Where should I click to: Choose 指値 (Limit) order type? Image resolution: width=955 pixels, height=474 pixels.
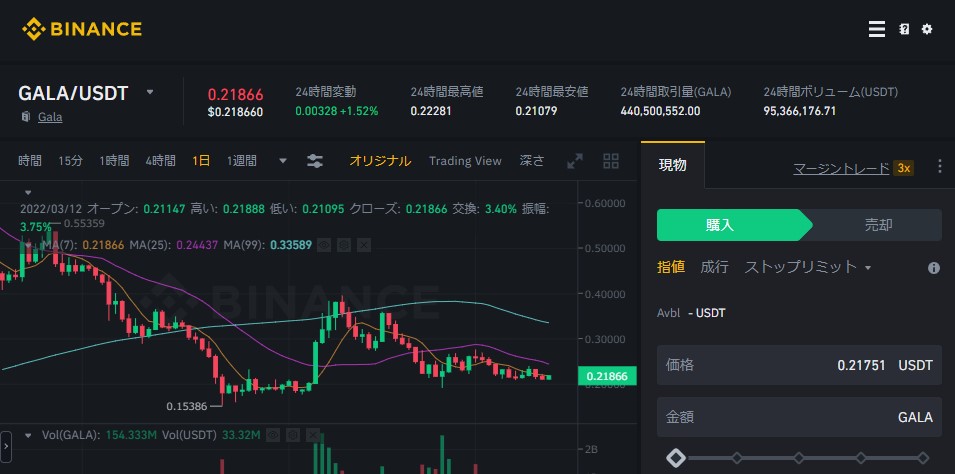671,267
